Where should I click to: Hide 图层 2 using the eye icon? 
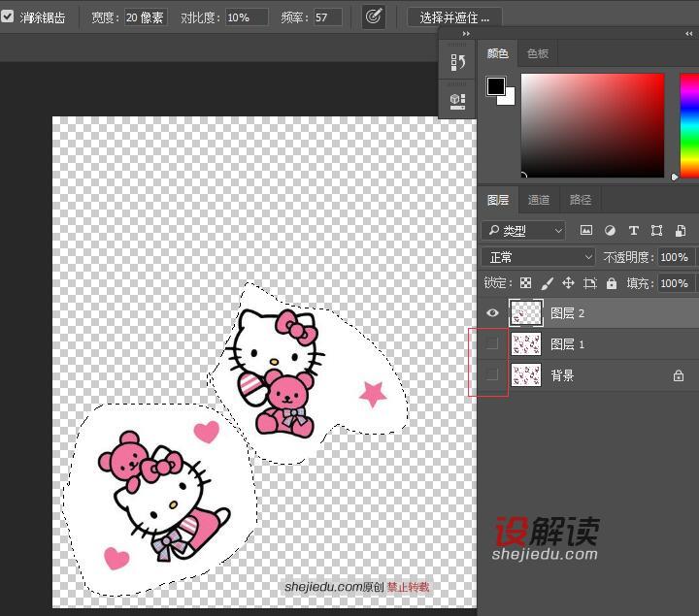[492, 313]
